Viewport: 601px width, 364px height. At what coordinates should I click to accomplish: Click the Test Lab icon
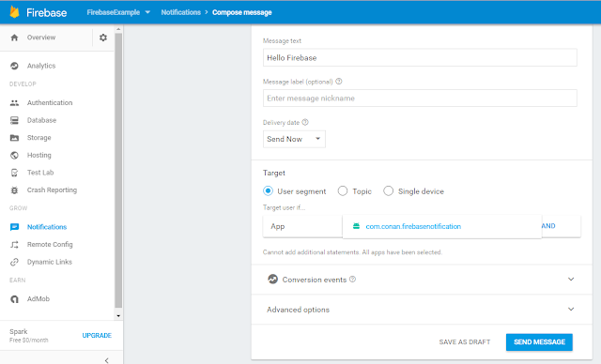(15, 173)
